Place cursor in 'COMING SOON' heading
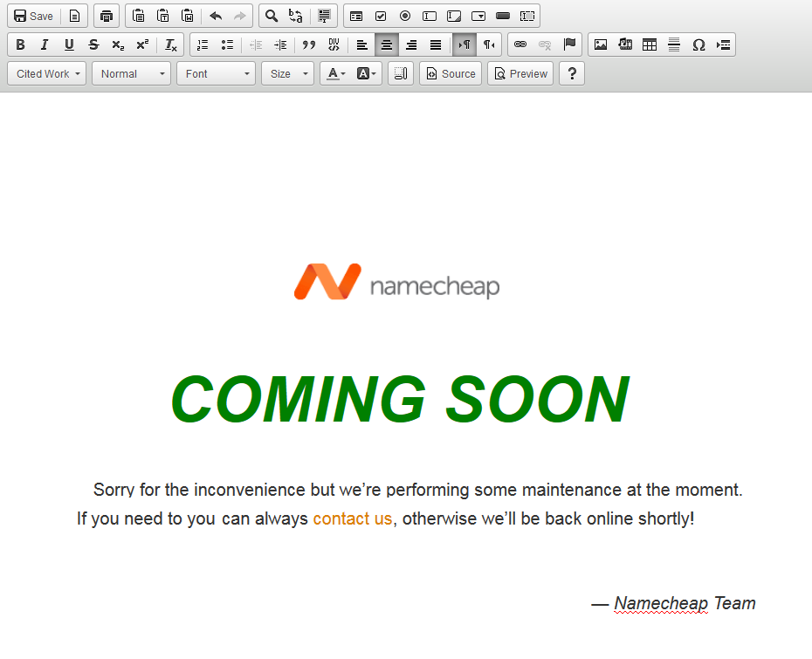Image resolution: width=812 pixels, height=659 pixels. click(400, 399)
